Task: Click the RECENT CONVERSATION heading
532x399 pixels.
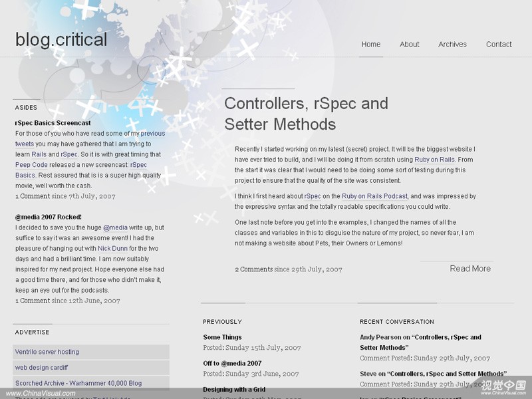Action: [x=396, y=322]
